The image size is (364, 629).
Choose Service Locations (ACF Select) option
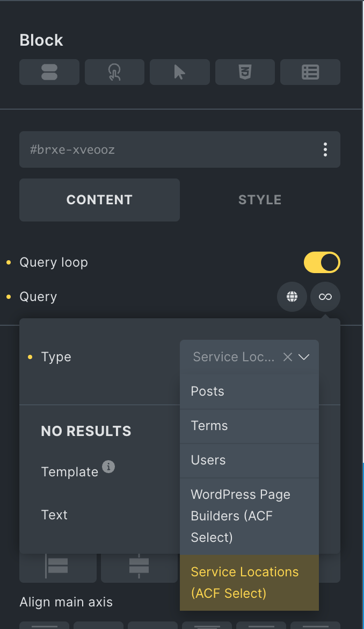pyautogui.click(x=250, y=583)
